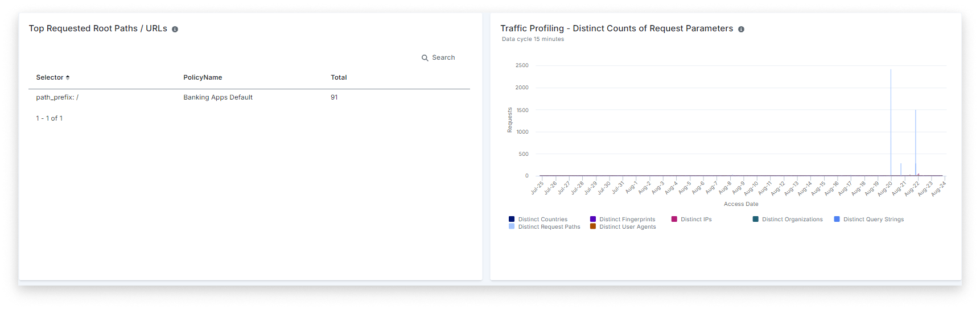
Task: Toggle the Distinct Countries legend swatch
Action: (x=512, y=219)
